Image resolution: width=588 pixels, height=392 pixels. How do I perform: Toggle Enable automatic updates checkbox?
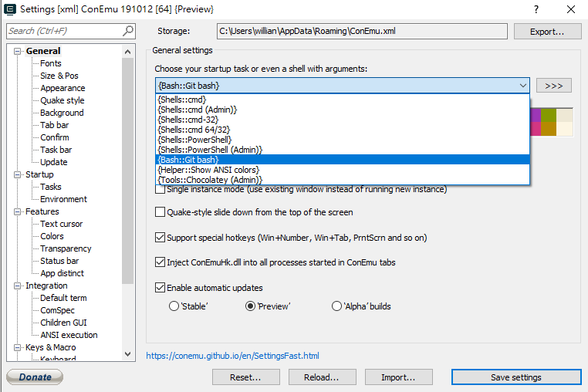tap(161, 288)
